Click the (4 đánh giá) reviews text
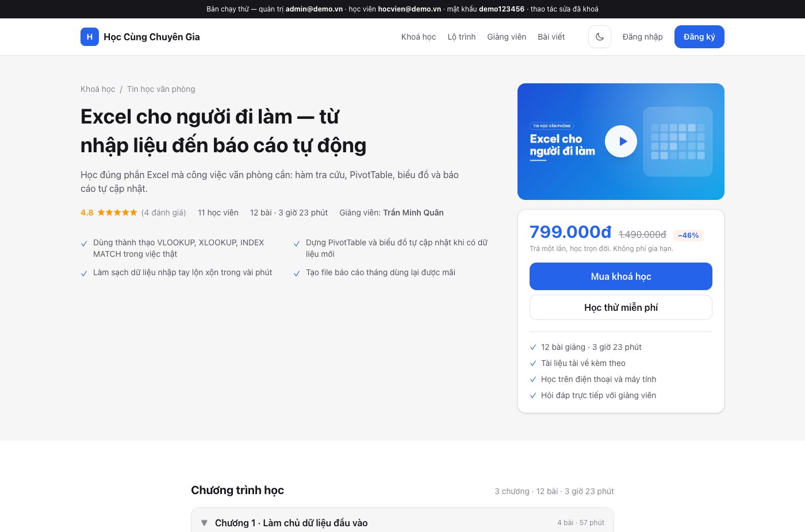805x532 pixels. click(x=164, y=213)
